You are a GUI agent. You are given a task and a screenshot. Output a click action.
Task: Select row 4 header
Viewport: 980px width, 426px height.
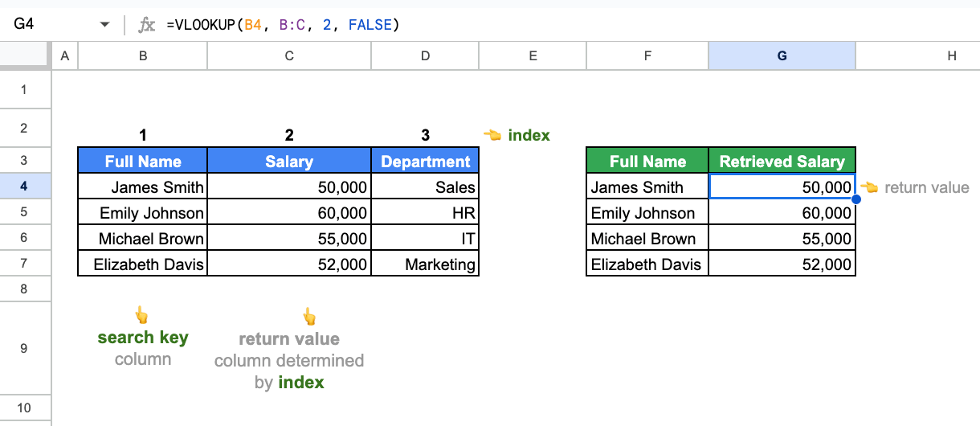pos(26,186)
